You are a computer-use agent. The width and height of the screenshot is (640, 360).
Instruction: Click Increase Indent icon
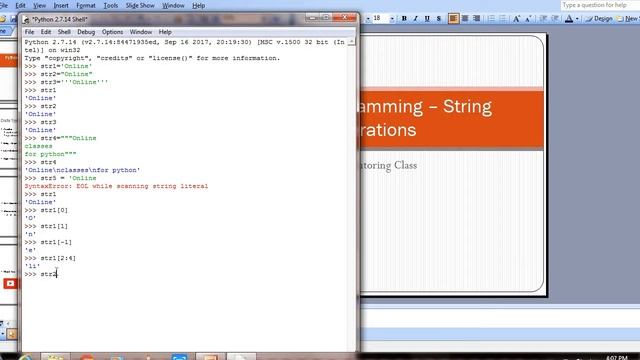555,18
